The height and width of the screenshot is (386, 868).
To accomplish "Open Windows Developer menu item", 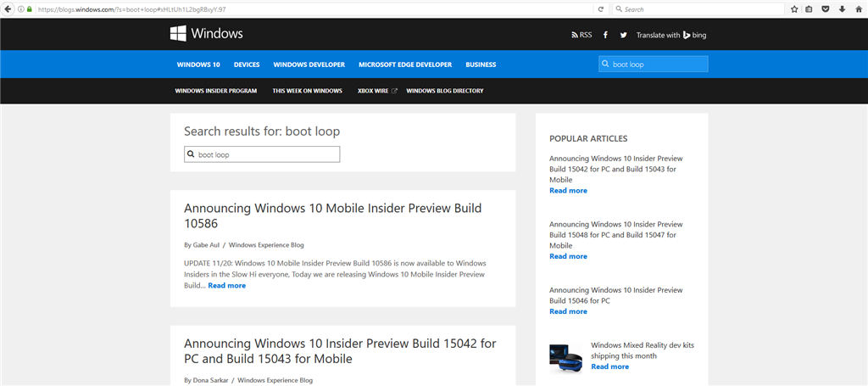I will [309, 64].
